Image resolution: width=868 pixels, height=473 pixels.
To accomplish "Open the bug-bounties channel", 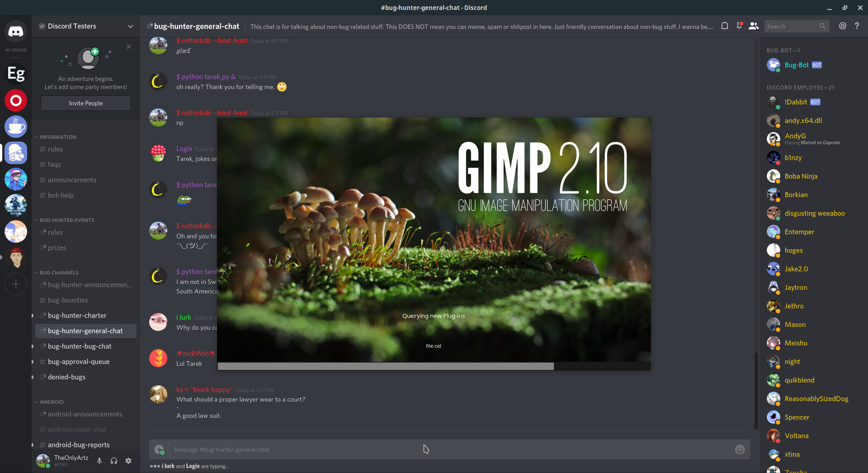I will (86, 300).
